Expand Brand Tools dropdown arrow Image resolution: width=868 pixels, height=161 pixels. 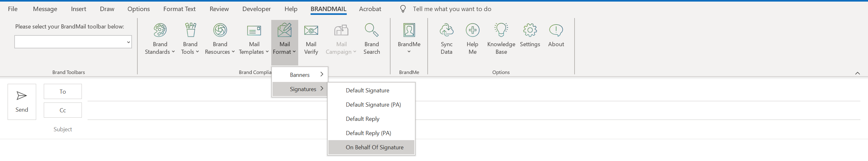[197, 52]
